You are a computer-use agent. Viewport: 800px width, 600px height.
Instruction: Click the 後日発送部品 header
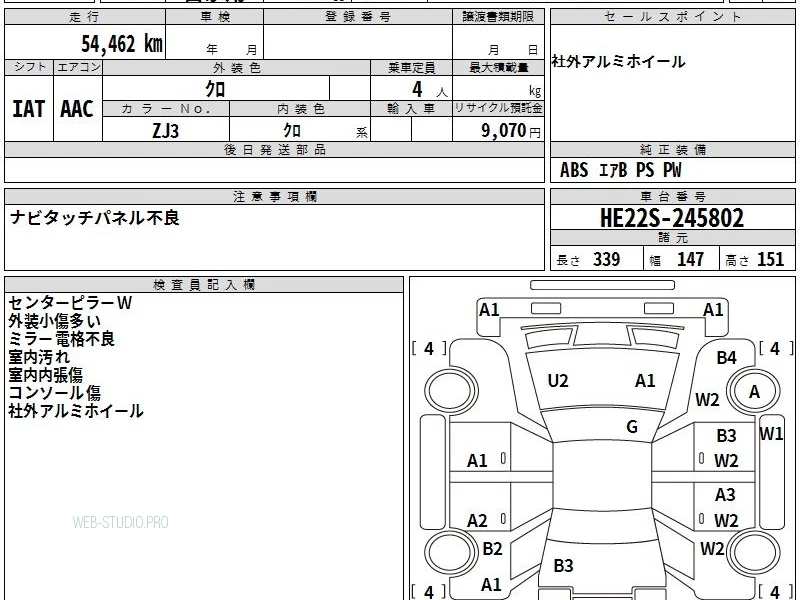click(274, 150)
